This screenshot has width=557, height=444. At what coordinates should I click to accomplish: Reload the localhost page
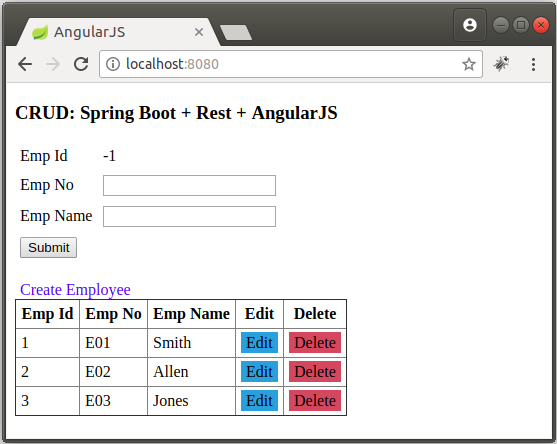point(81,64)
